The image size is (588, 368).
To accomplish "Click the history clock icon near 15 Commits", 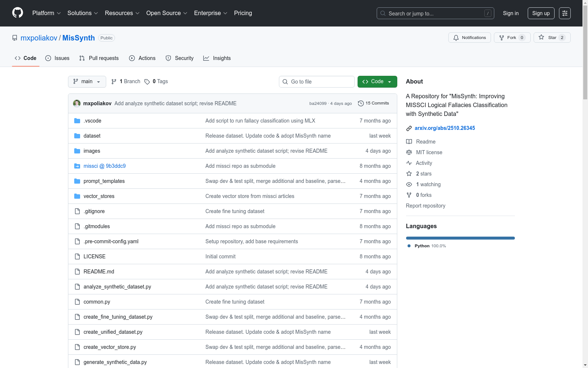I will pos(361,103).
